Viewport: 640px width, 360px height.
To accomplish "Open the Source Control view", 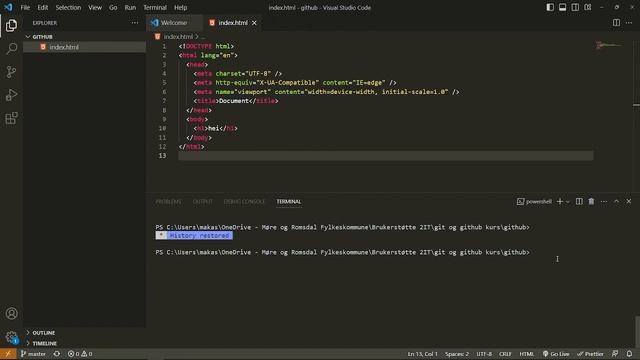I will coord(11,72).
